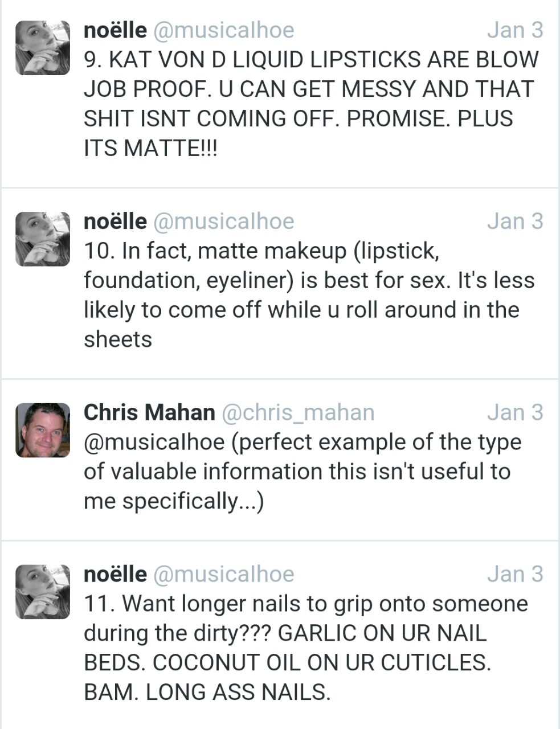Click the noëlle name on tweet 11

point(115,575)
